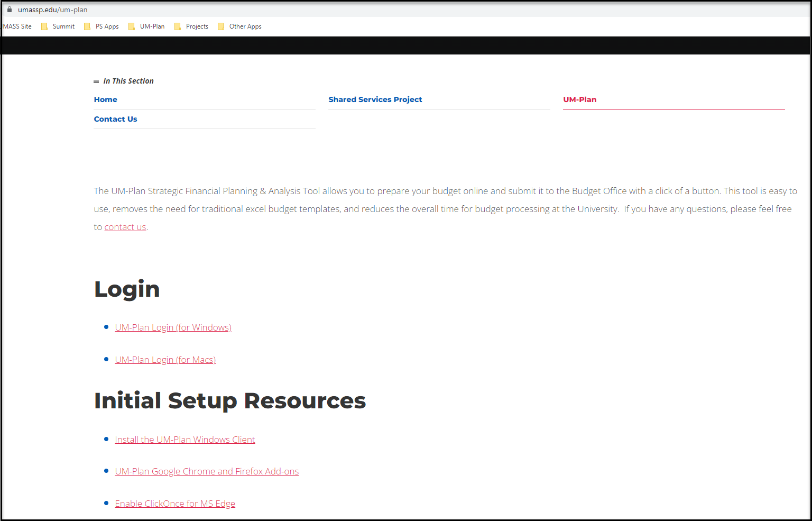Click the address bar URL umassp.edu/um-plan
The image size is (812, 521).
53,10
